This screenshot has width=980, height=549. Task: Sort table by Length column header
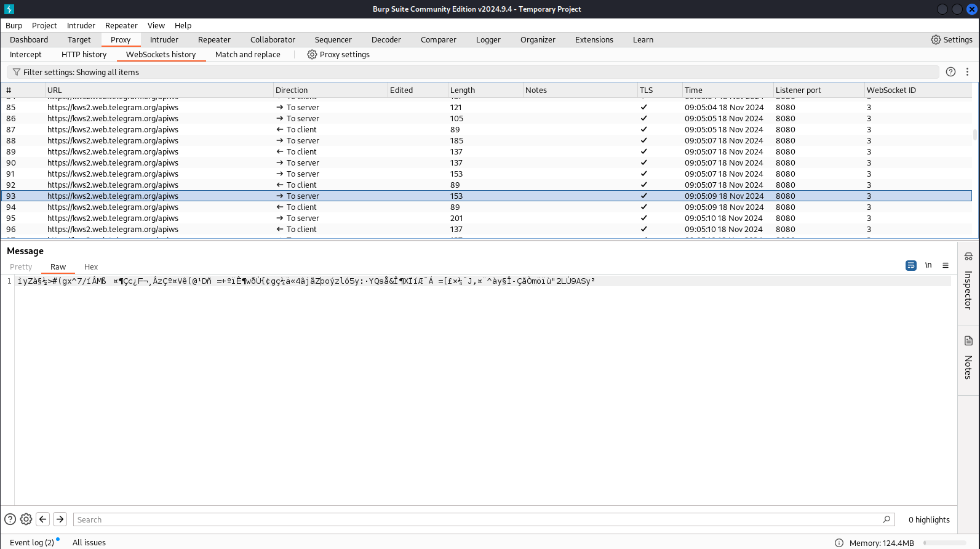click(485, 90)
